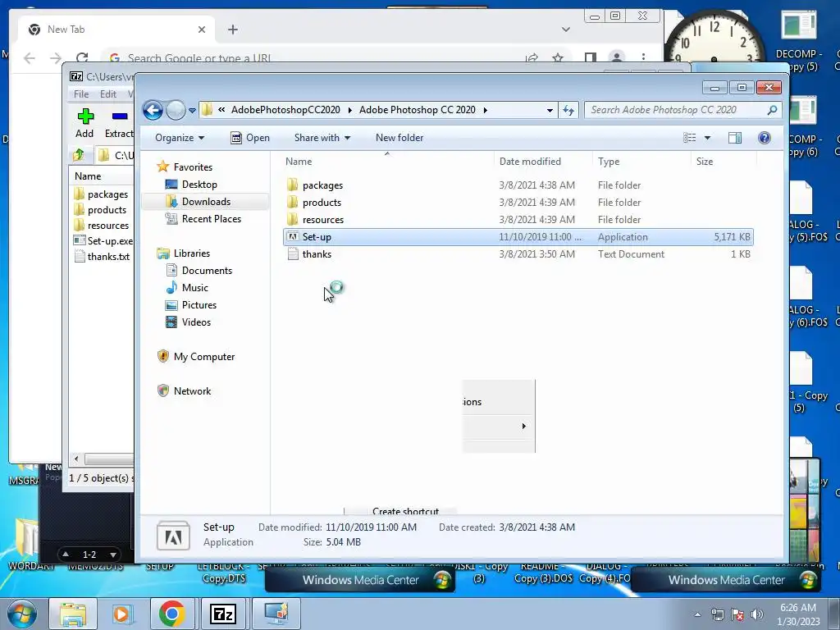Open a new Chrome tab
Viewport: 840px width, 630px height.
232,30
